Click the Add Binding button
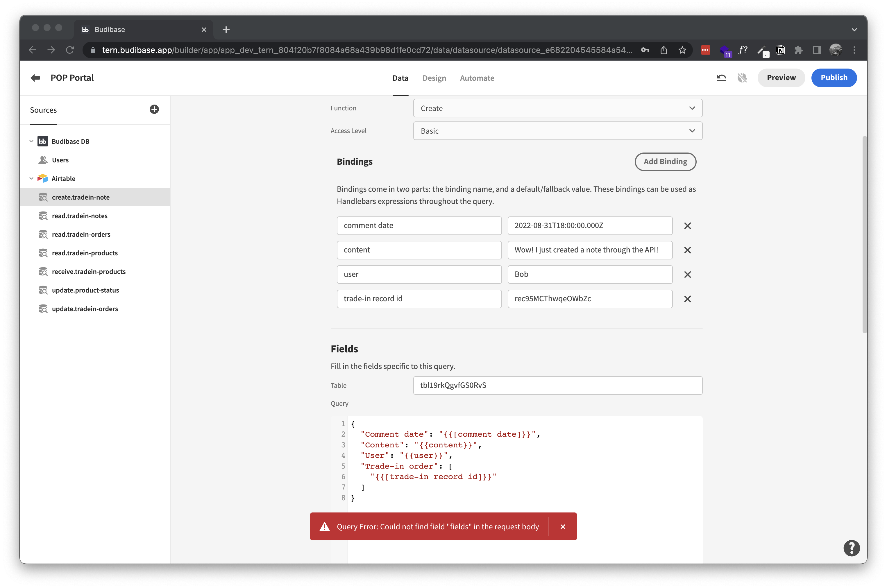 click(665, 162)
